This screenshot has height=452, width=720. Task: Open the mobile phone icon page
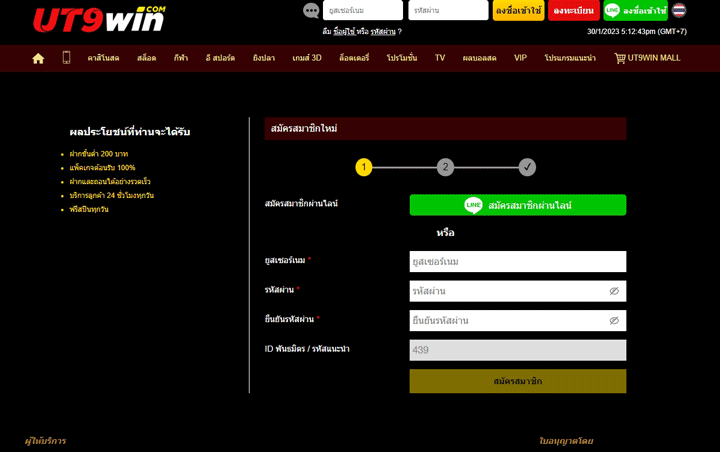[x=66, y=58]
